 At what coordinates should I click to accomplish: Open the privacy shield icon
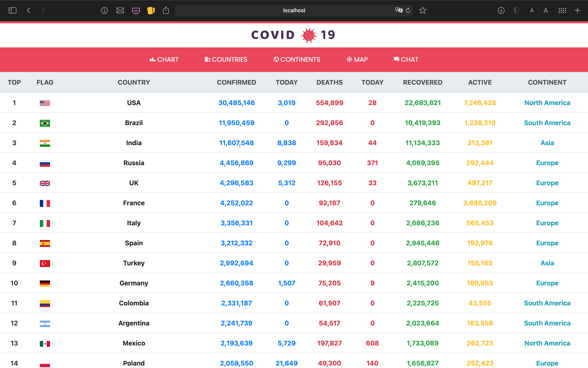pyautogui.click(x=516, y=10)
